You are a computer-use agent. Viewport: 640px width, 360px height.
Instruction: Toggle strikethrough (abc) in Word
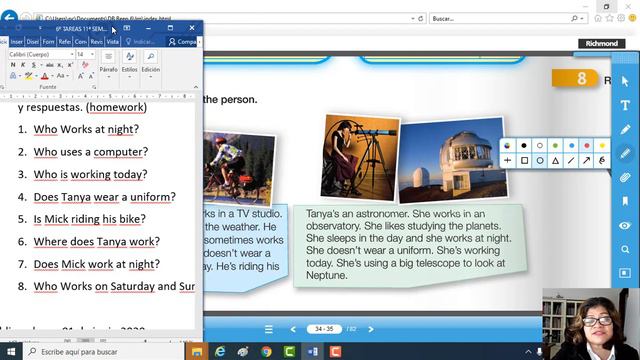pyautogui.click(x=50, y=65)
